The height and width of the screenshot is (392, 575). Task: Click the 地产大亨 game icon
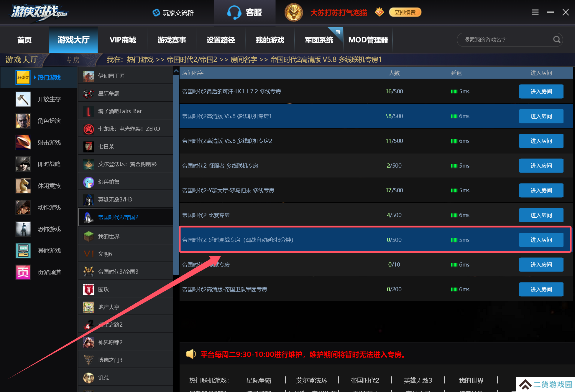tap(88, 307)
